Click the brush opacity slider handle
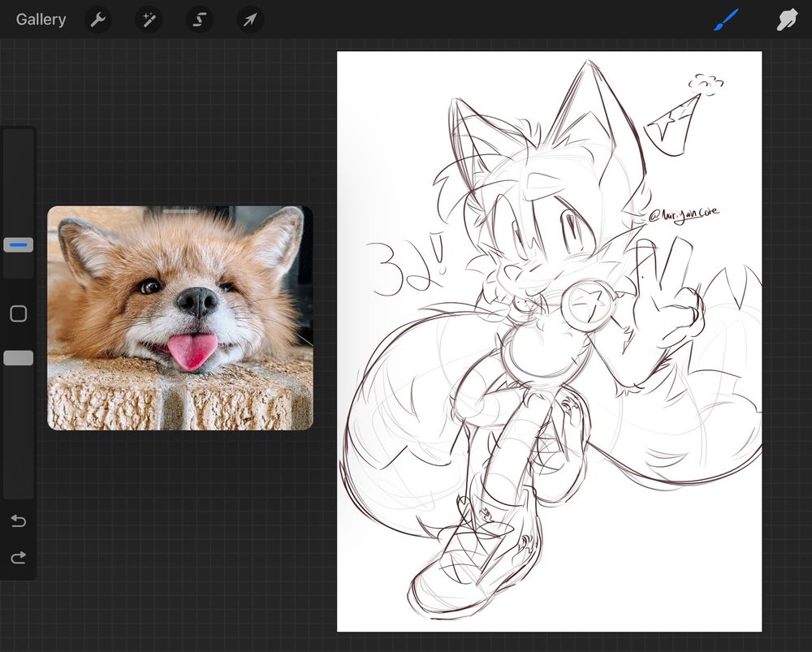This screenshot has height=652, width=812. [18, 358]
